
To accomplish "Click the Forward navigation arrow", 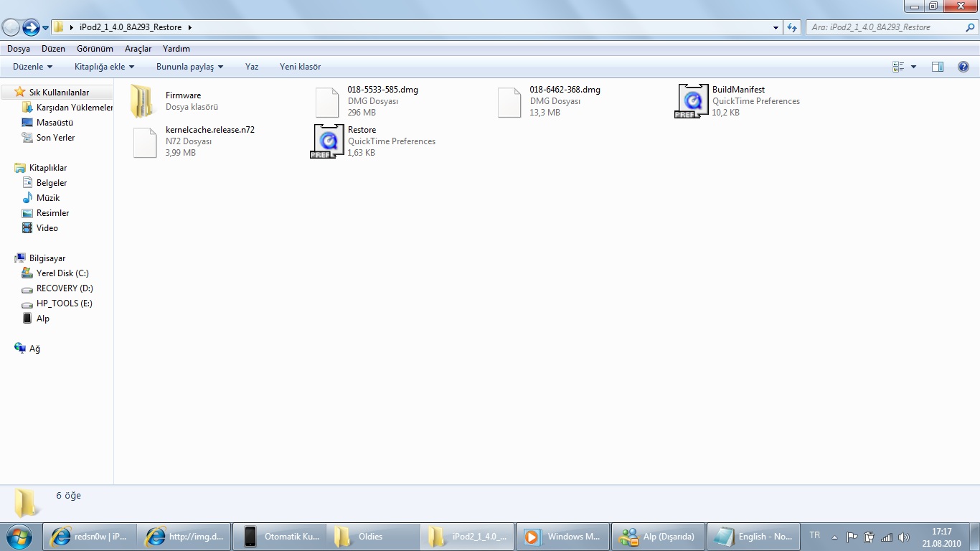I will point(31,27).
